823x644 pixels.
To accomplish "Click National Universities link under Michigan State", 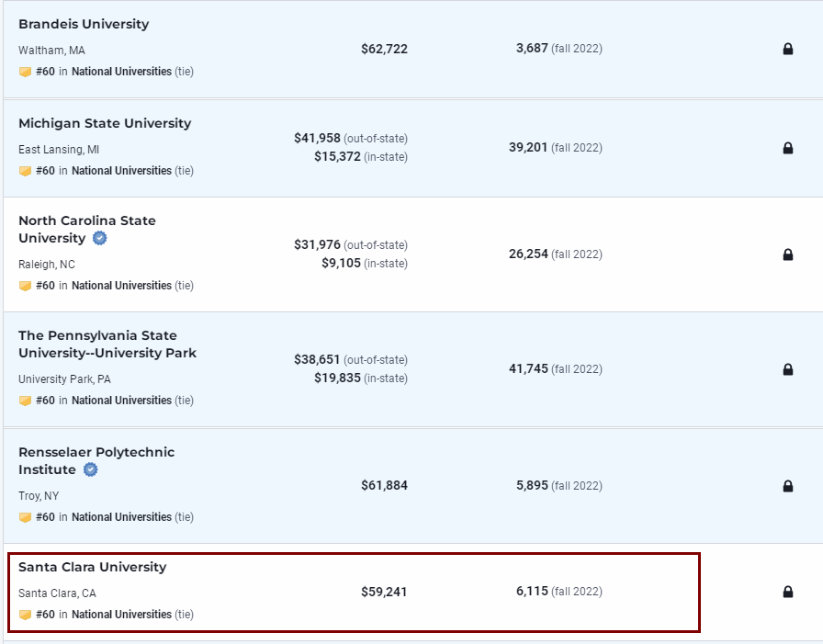I will tap(121, 171).
